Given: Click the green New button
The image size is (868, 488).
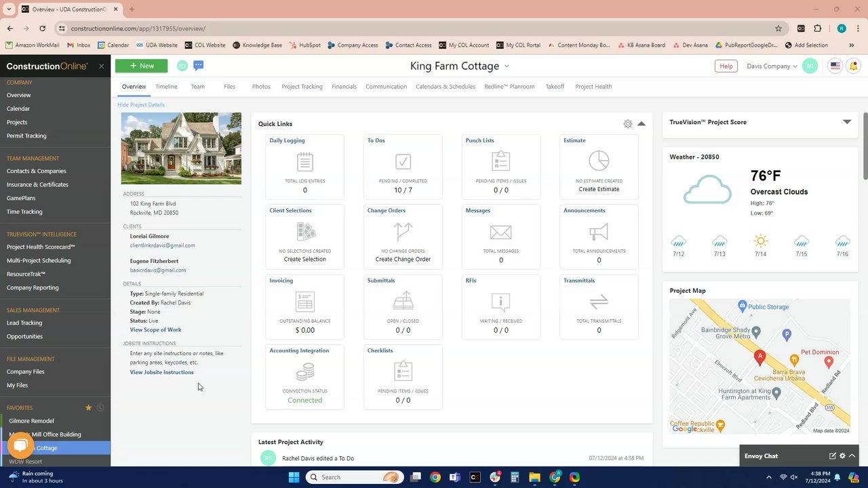Looking at the screenshot, I should click(x=142, y=66).
